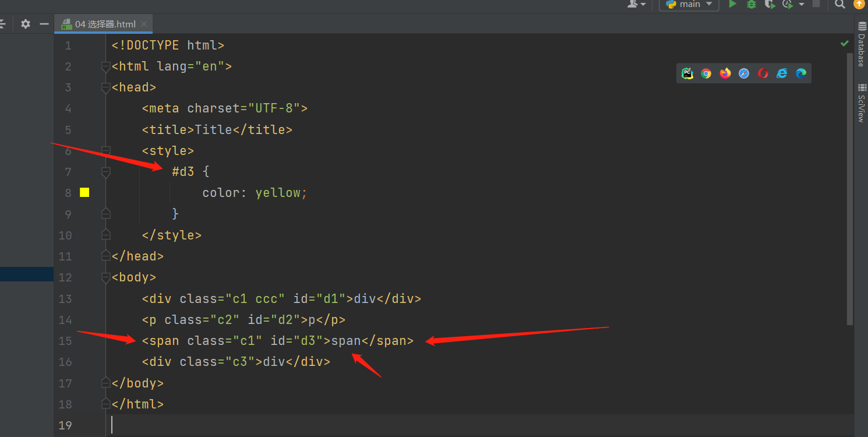
Task: Open Search Everywhere magnifier
Action: pos(839,4)
